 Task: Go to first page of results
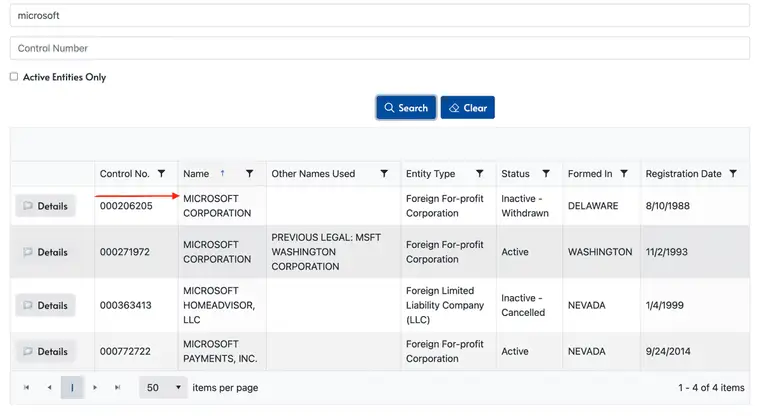coord(27,387)
